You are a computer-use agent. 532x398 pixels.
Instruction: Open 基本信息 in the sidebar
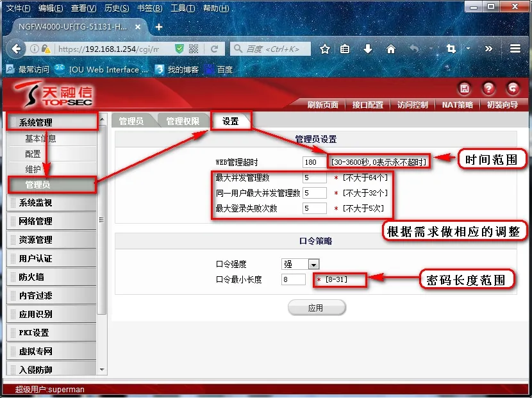tap(40, 138)
